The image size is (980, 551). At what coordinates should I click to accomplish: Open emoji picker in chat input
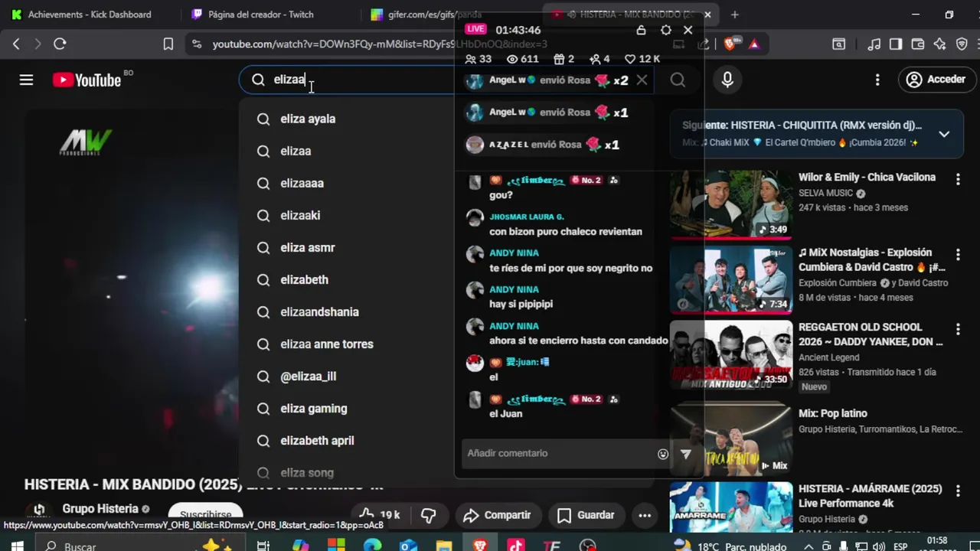663,454
